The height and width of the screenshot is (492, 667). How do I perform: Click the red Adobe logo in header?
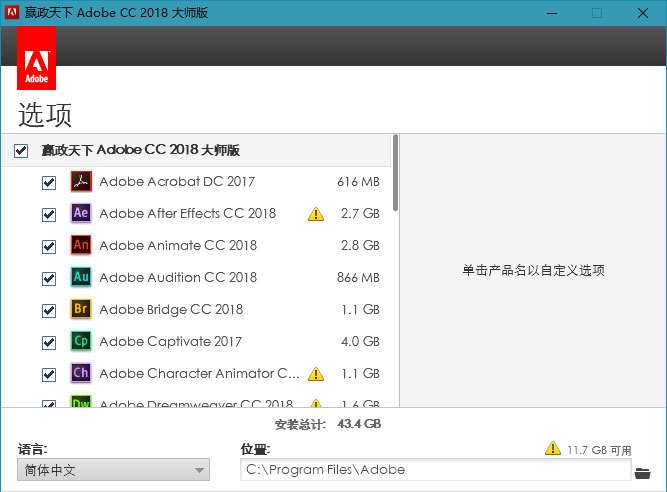click(37, 58)
